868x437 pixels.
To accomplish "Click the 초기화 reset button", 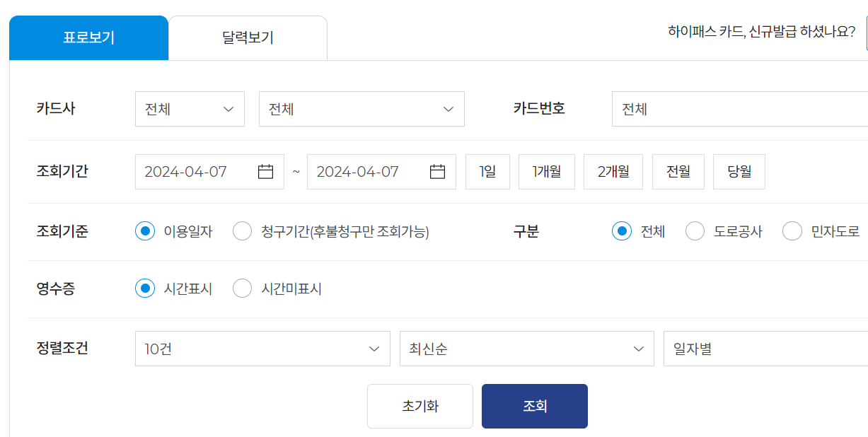I will pyautogui.click(x=419, y=406).
